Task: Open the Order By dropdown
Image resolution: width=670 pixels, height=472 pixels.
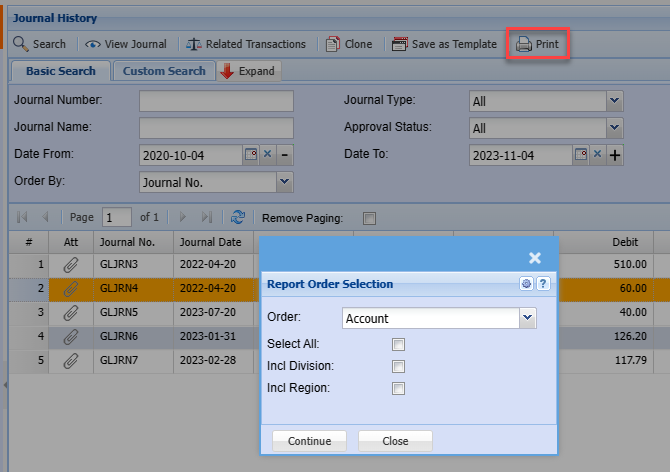Action: 284,182
